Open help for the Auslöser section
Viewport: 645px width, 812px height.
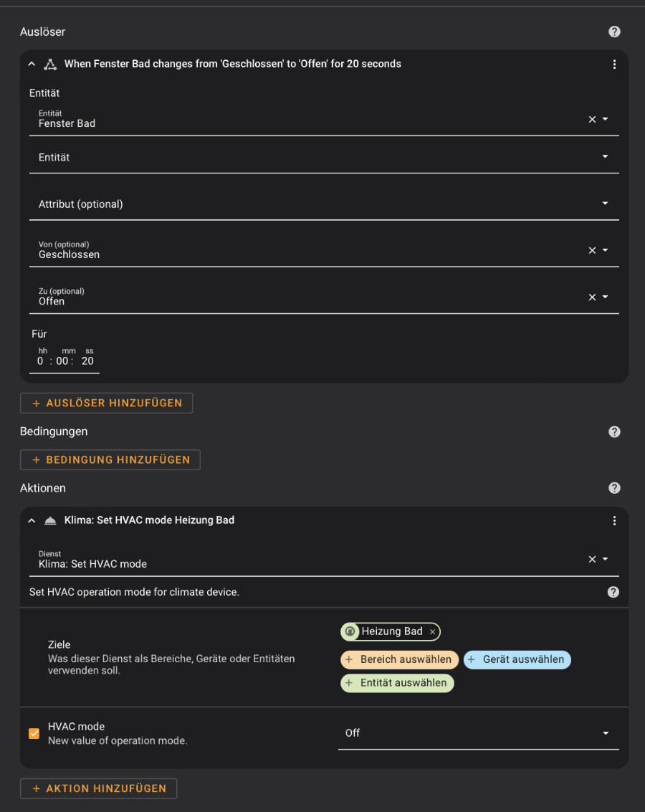click(614, 32)
